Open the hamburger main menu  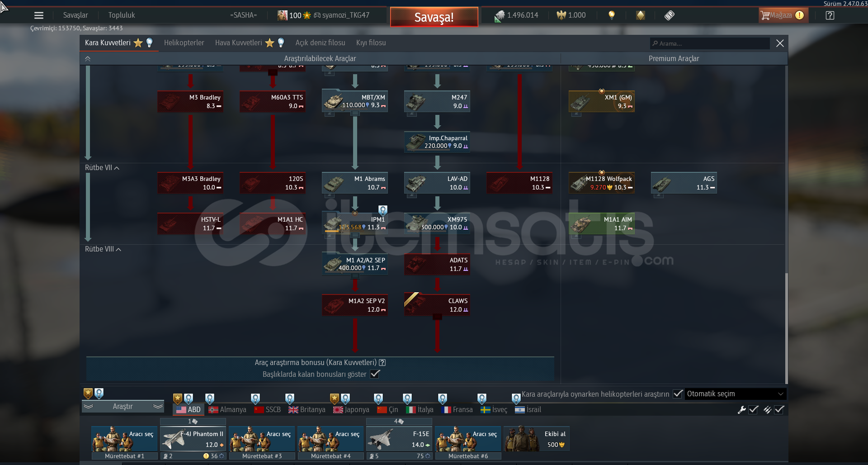[x=39, y=15]
